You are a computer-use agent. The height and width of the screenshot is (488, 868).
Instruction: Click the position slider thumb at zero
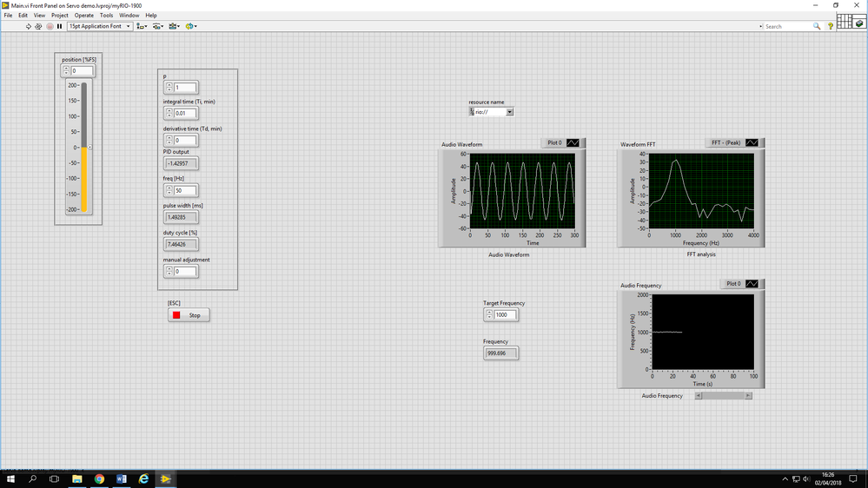point(89,147)
